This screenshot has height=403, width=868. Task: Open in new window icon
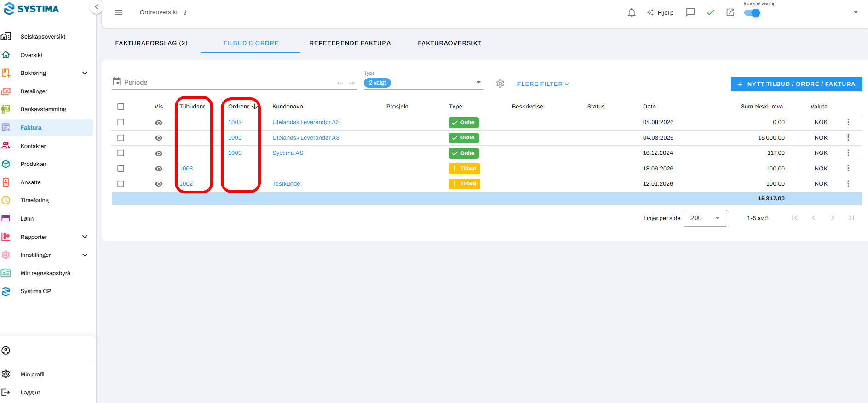[730, 12]
